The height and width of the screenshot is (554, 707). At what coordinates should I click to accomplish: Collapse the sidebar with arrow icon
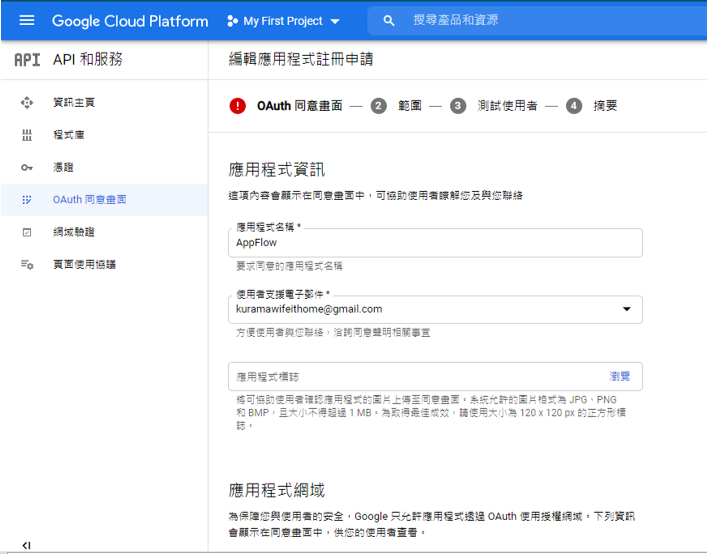click(x=26, y=545)
